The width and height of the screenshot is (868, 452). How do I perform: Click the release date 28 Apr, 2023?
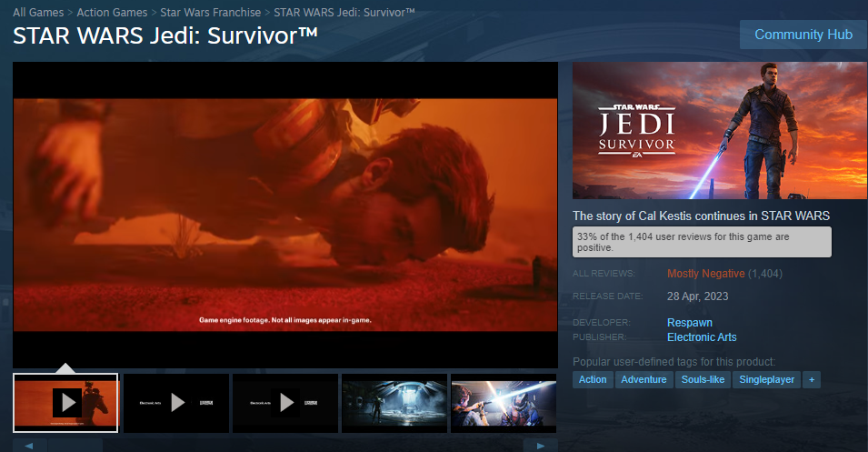tap(697, 296)
